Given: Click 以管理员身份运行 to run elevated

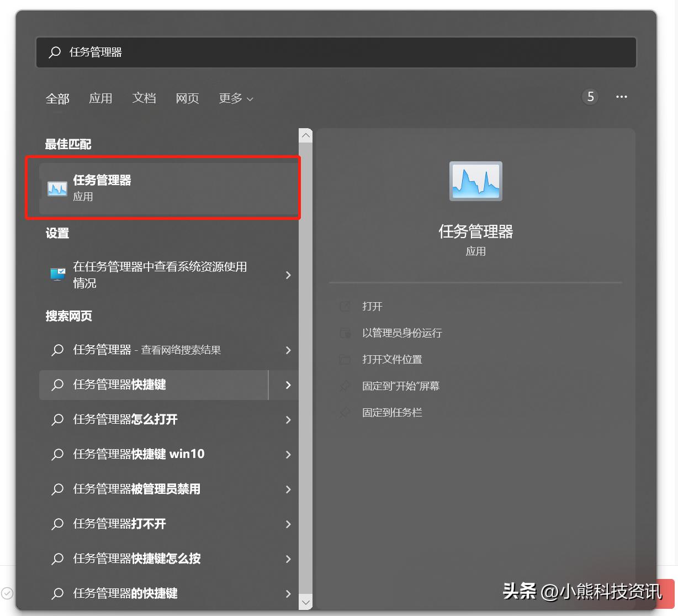Looking at the screenshot, I should pyautogui.click(x=401, y=333).
